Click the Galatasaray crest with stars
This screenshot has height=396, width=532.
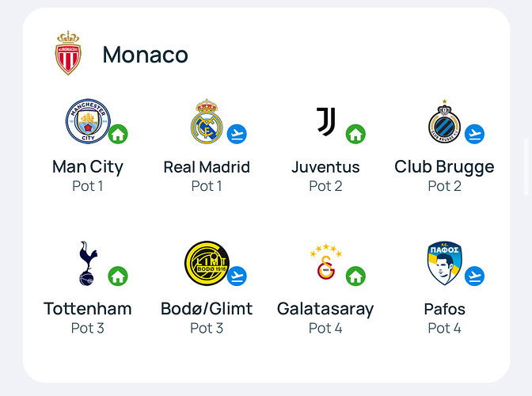coord(326,261)
